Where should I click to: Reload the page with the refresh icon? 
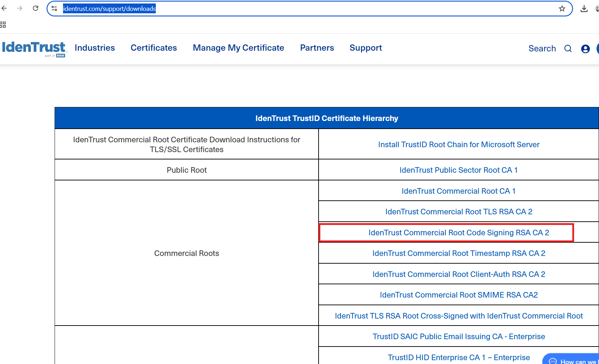tap(35, 8)
